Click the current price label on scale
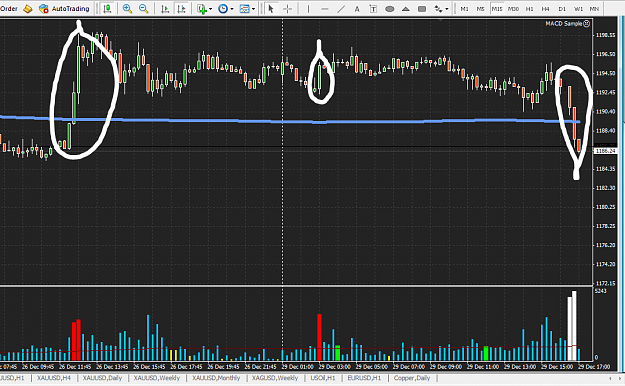 606,151
